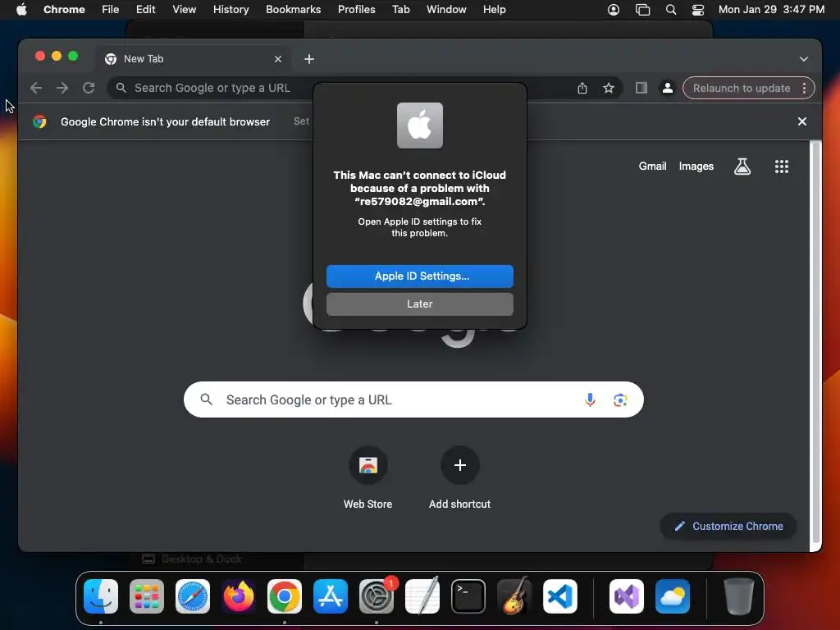Reload the page
840x630 pixels.
(89, 88)
